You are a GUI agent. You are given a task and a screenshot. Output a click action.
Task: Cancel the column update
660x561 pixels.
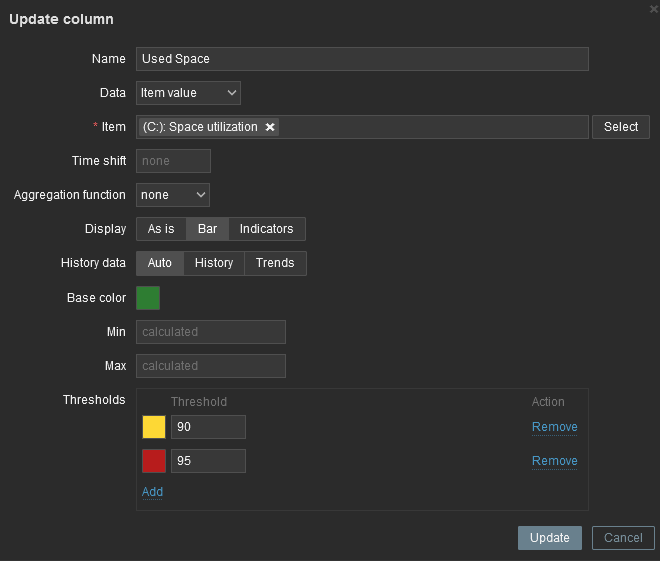point(623,538)
